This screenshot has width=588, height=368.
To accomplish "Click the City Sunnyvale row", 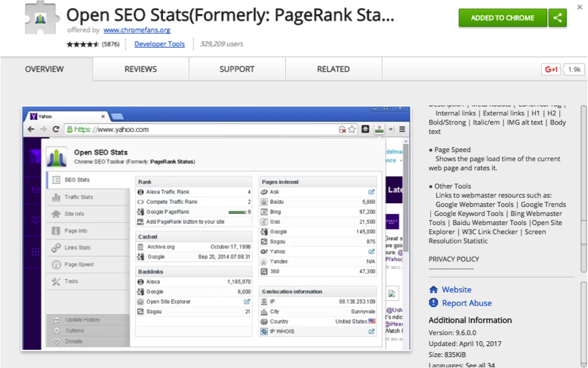I will 318,312.
